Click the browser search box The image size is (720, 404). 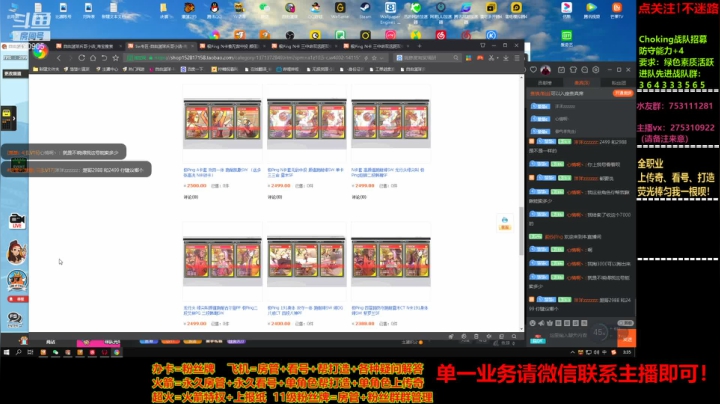tap(427, 58)
